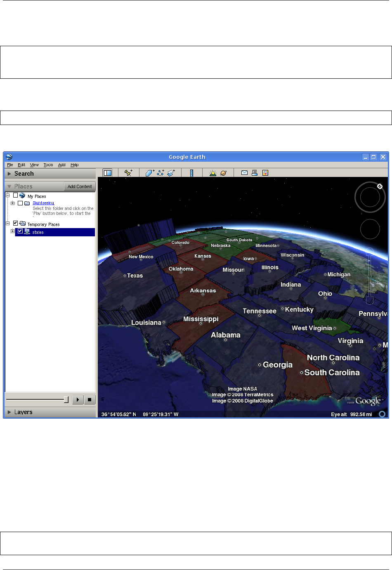Click the Alabama map label

tap(226, 335)
